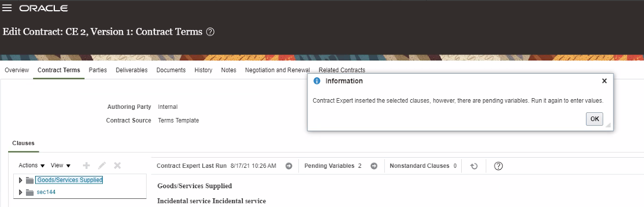Click the edit pencil icon in Clauses toolbar
Viewport: 644px width, 207px height.
(102, 165)
